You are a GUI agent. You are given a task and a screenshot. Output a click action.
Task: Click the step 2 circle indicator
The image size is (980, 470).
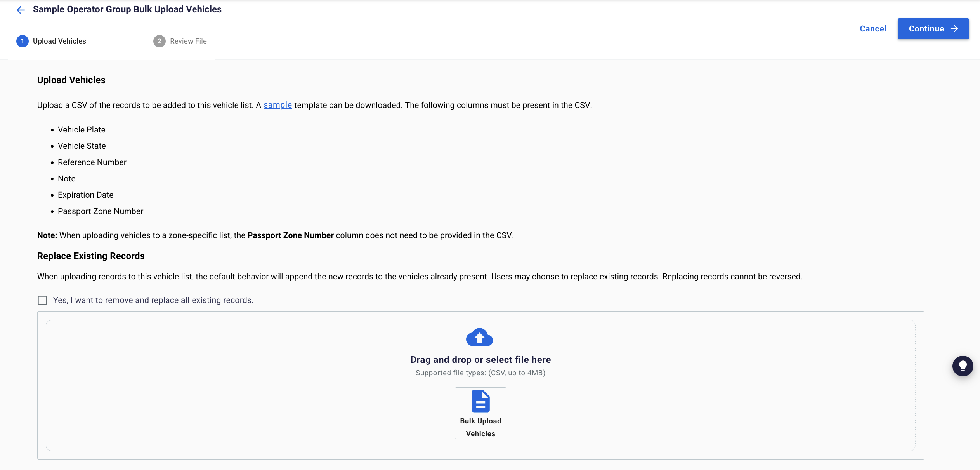[x=159, y=41]
